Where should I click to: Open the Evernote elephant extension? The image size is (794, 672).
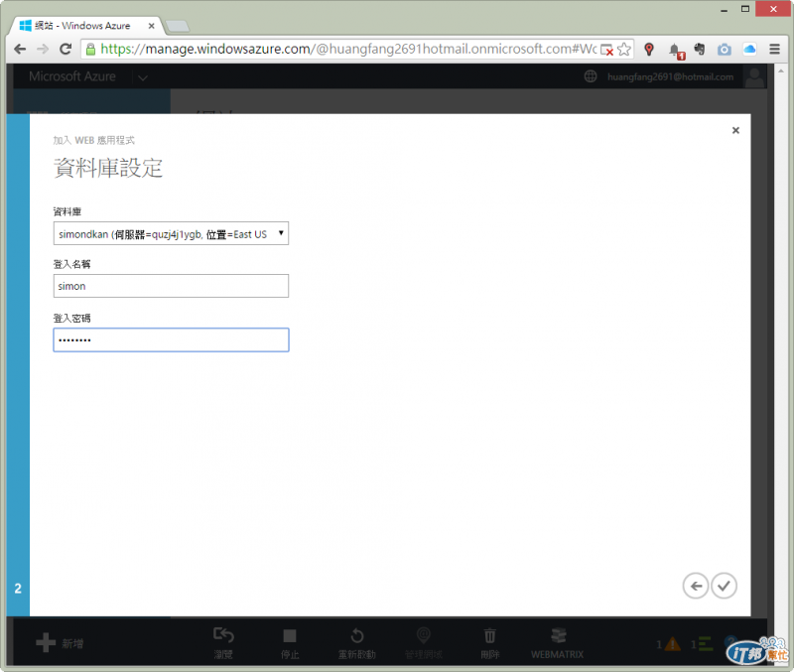point(700,49)
